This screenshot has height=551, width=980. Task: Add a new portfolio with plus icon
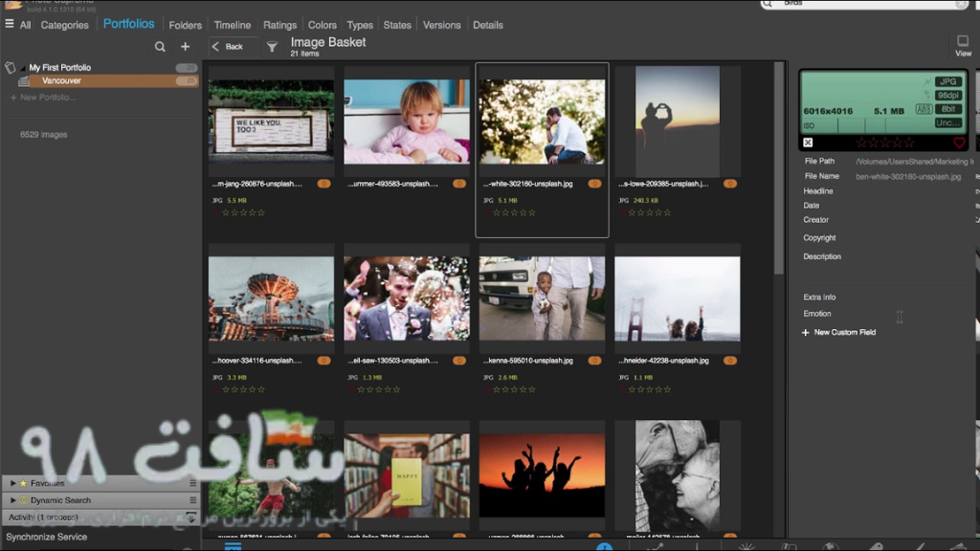[185, 46]
